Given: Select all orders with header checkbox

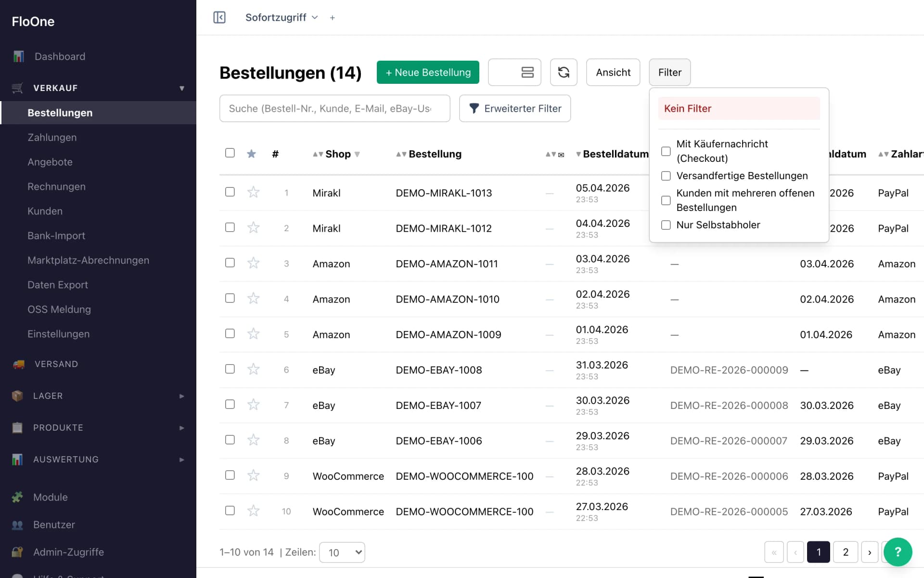Looking at the screenshot, I should coord(230,153).
